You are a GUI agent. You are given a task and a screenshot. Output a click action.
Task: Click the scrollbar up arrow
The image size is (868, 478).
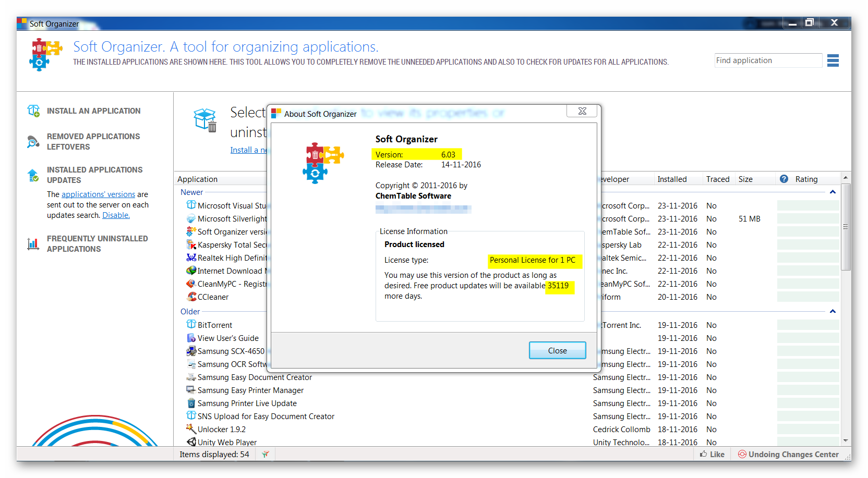click(846, 178)
